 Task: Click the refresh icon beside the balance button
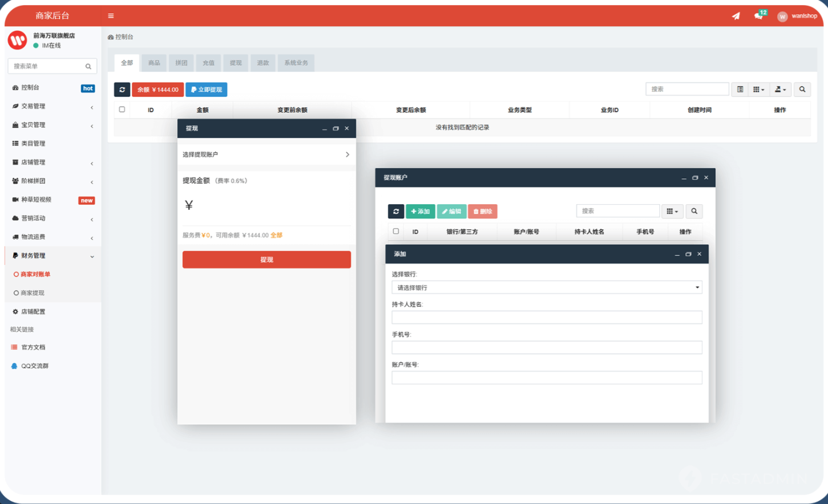122,90
